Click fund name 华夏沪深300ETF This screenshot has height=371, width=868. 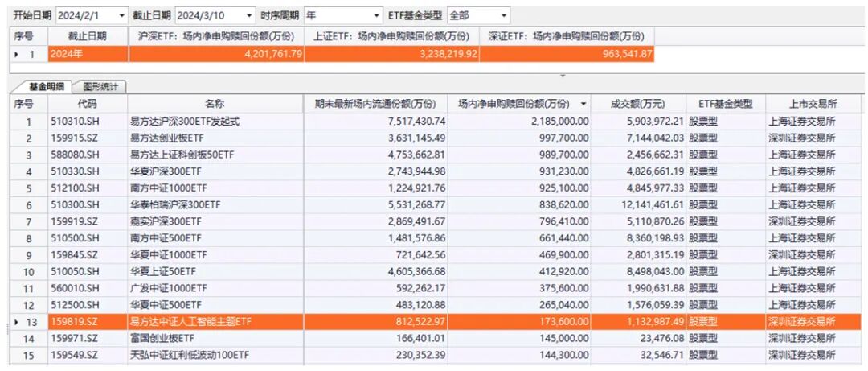coord(165,171)
